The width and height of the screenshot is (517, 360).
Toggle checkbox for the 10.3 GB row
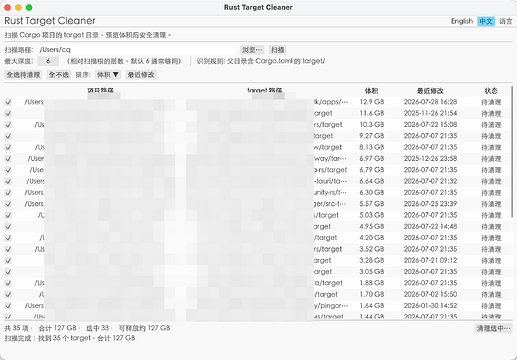(x=8, y=125)
